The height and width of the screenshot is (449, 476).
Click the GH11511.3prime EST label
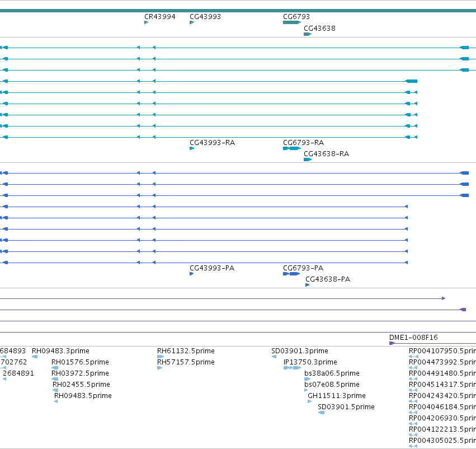(x=337, y=395)
